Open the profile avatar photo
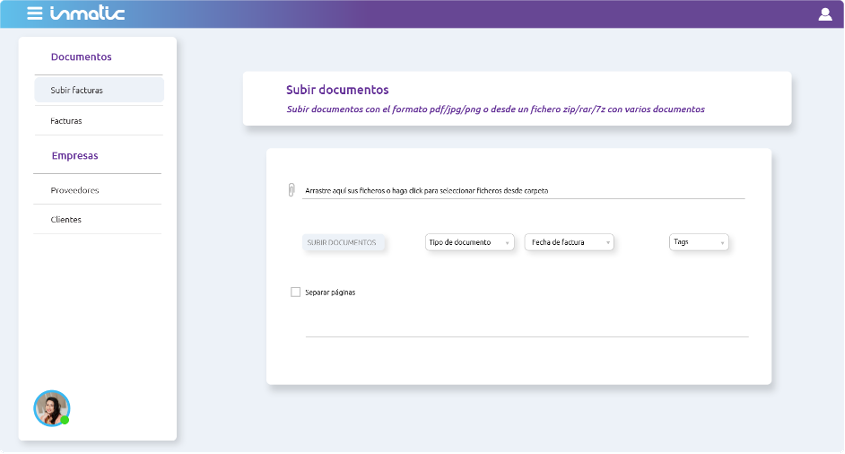 pyautogui.click(x=51, y=407)
